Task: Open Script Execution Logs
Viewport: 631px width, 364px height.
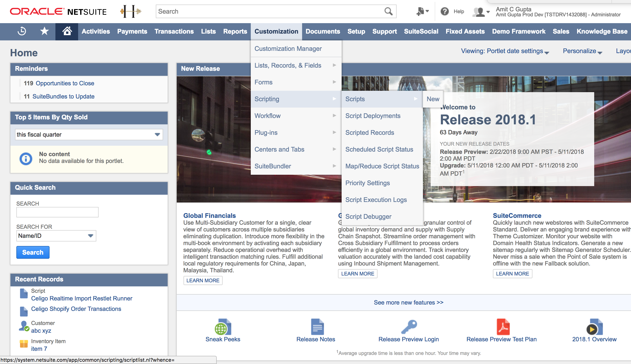Action: (x=382, y=200)
